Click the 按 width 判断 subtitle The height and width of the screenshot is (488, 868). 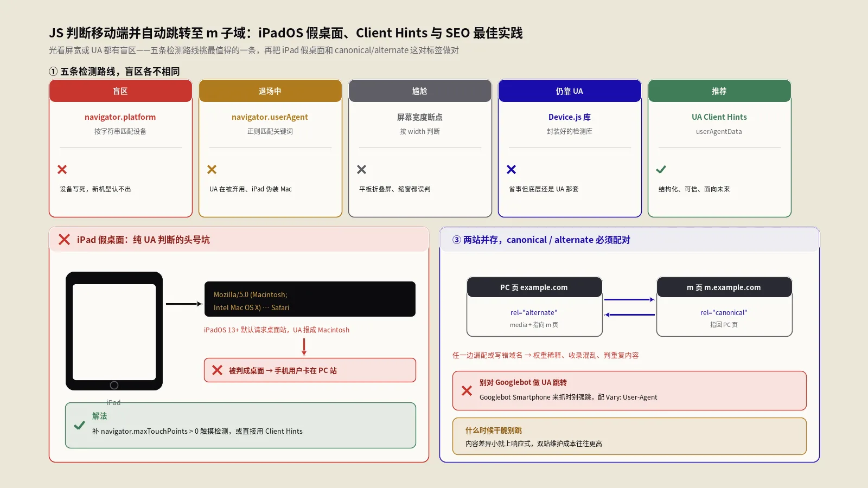420,132
